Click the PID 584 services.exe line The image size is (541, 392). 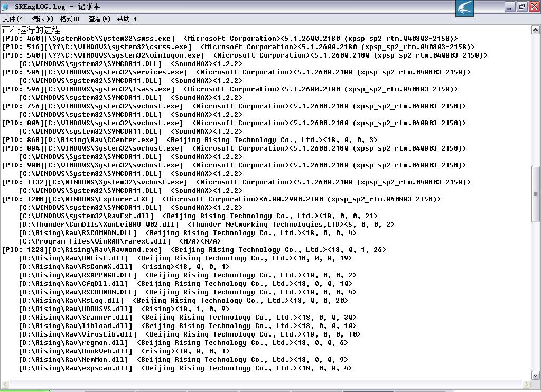[236, 72]
